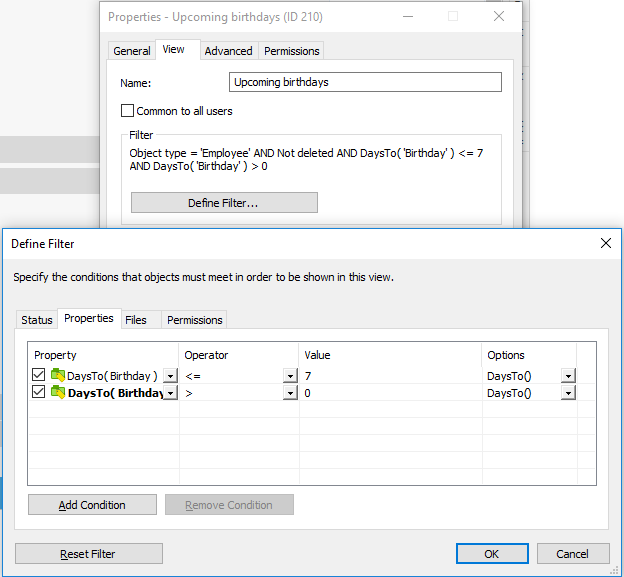Open property dropdown in the <= 7 row
The height and width of the screenshot is (577, 624).
[171, 376]
